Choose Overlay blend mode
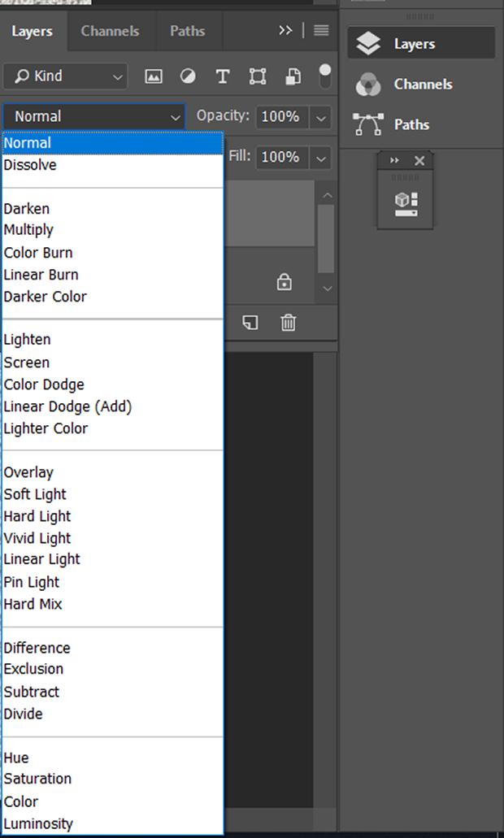The height and width of the screenshot is (838, 504). [113, 472]
